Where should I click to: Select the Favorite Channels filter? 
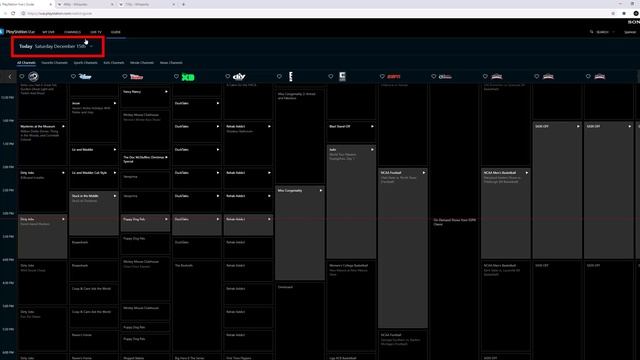[54, 63]
